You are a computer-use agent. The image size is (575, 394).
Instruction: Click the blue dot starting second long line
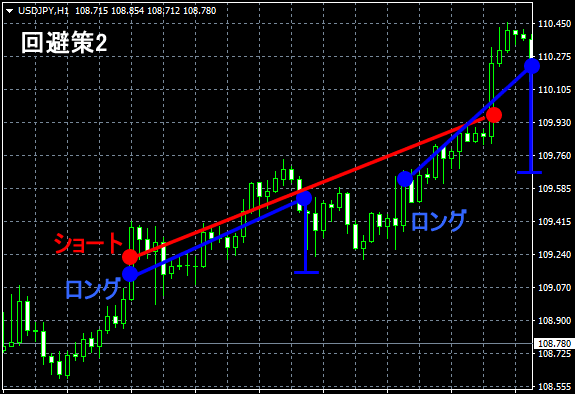click(405, 179)
